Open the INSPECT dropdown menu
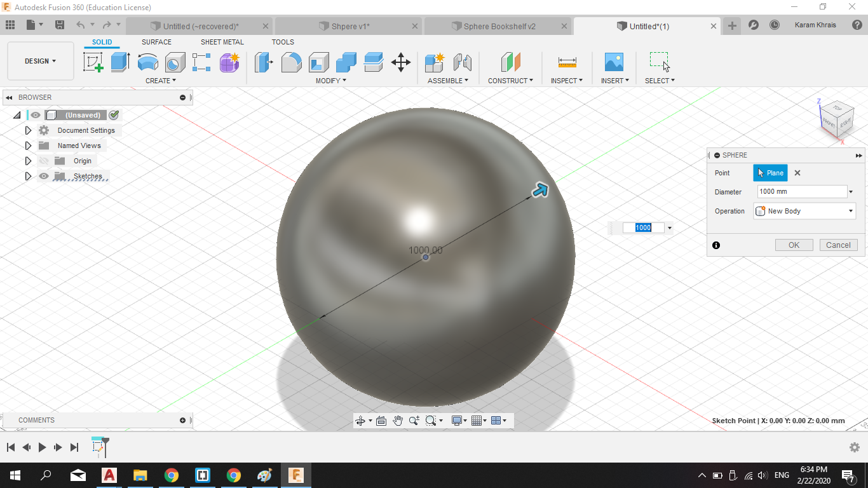 567,81
